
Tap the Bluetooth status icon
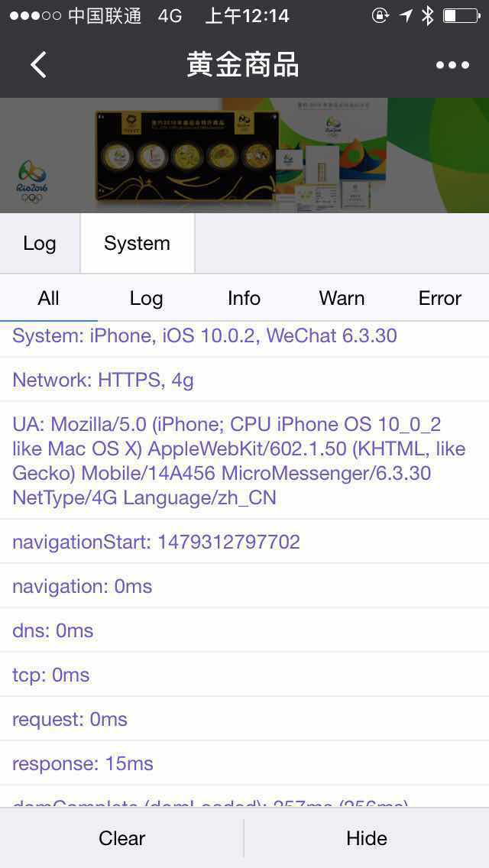tap(427, 16)
